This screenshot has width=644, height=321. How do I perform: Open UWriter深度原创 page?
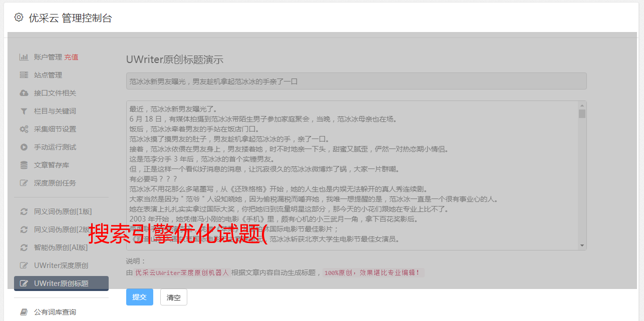coord(61,265)
